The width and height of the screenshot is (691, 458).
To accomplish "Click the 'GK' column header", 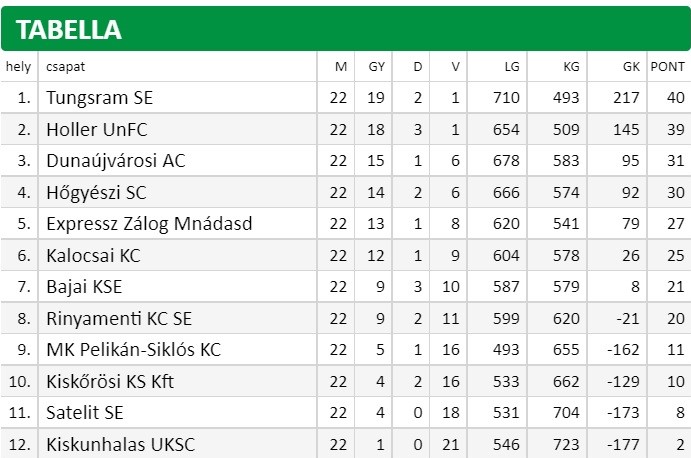I will point(631,67).
